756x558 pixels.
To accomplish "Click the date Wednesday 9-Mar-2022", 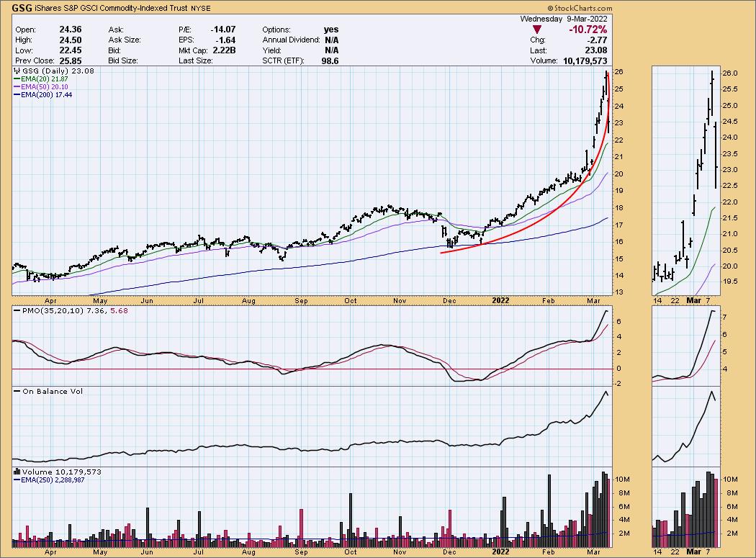I will coord(564,19).
